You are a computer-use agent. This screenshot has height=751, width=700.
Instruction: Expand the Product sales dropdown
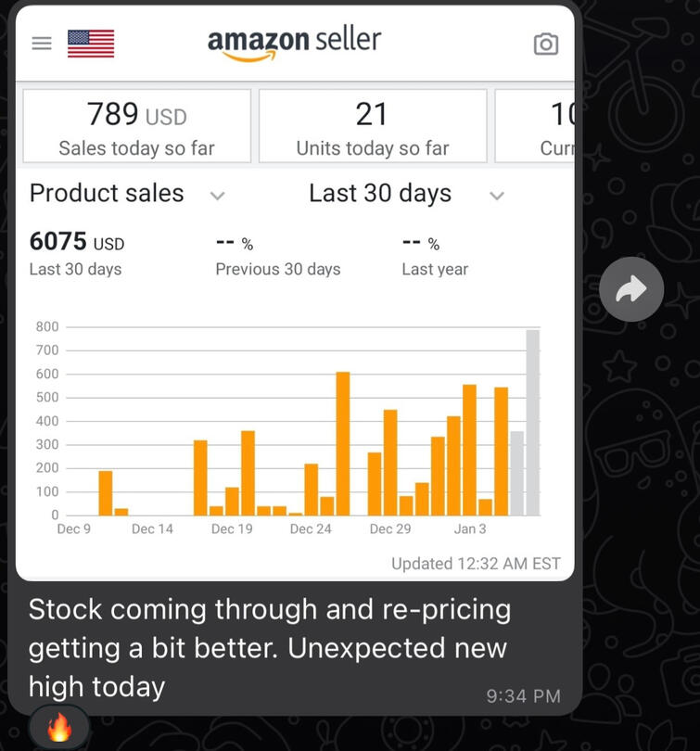click(x=218, y=195)
